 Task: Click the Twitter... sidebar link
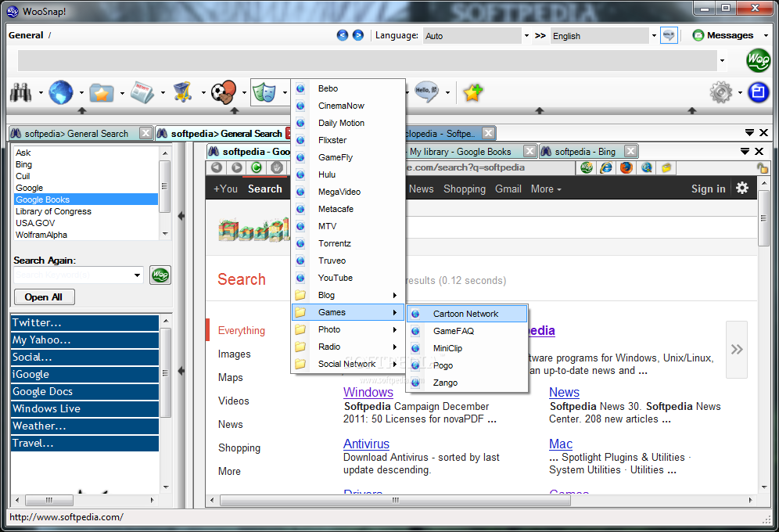tap(84, 323)
